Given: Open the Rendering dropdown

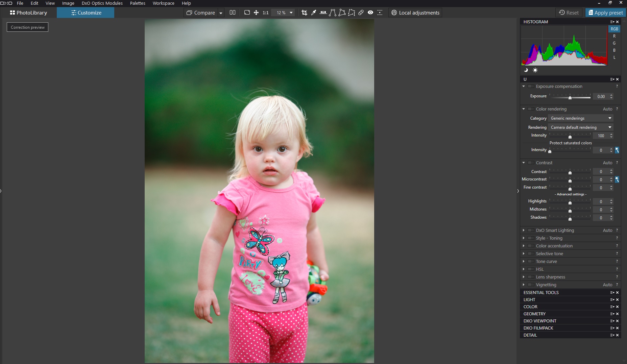Looking at the screenshot, I should (581, 127).
